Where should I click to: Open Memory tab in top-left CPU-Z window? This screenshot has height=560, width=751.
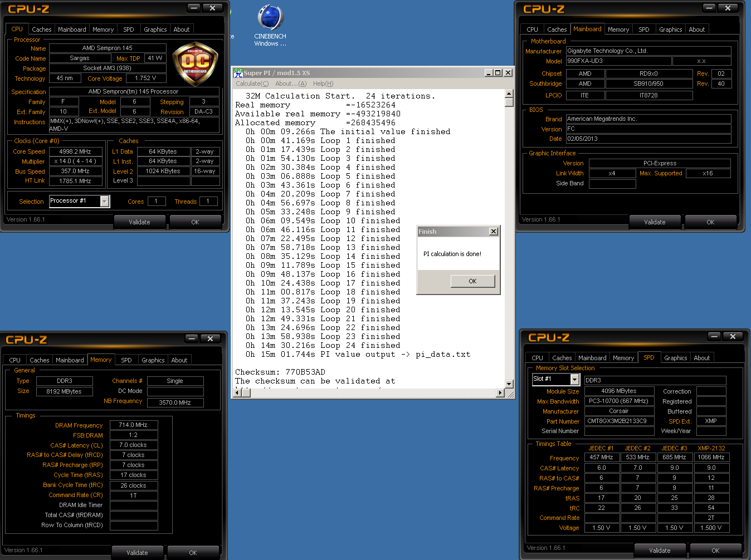(x=103, y=30)
